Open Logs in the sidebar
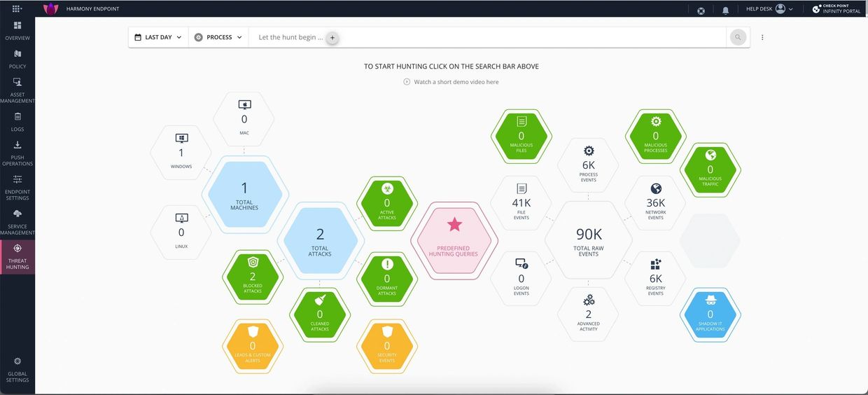Image resolution: width=868 pixels, height=395 pixels. [17, 122]
